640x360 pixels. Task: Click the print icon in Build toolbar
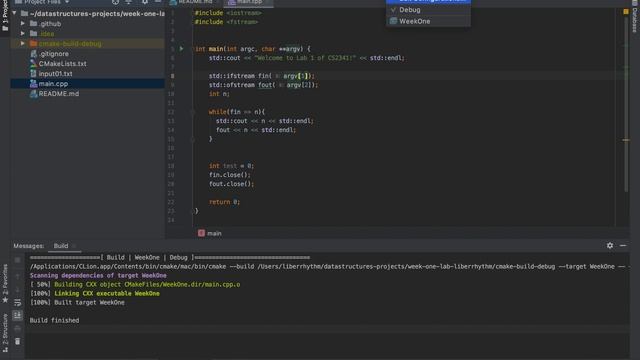18,329
